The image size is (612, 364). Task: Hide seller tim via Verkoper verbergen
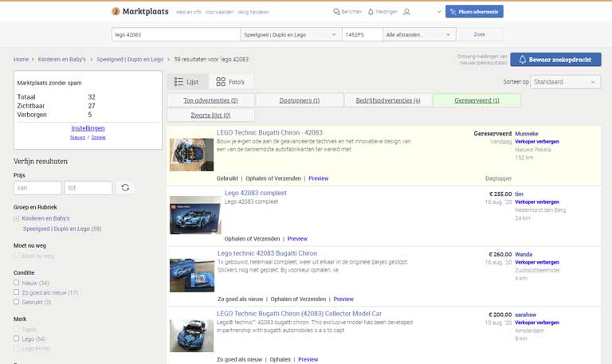point(537,202)
